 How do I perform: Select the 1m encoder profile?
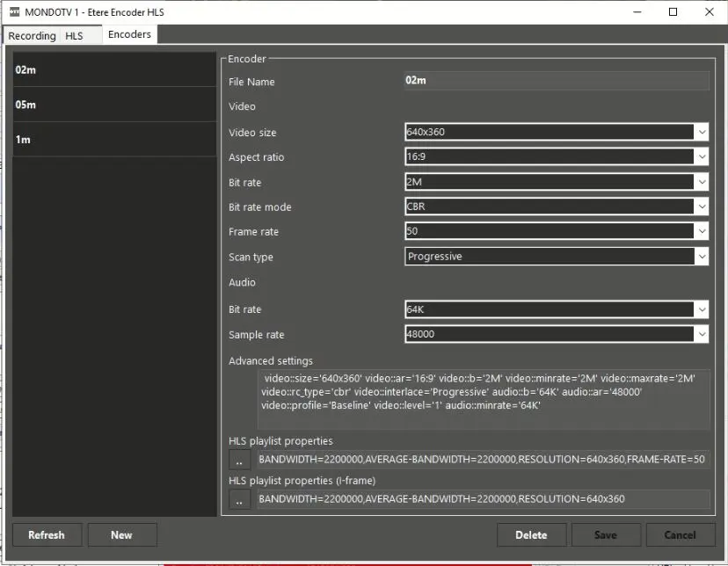114,139
